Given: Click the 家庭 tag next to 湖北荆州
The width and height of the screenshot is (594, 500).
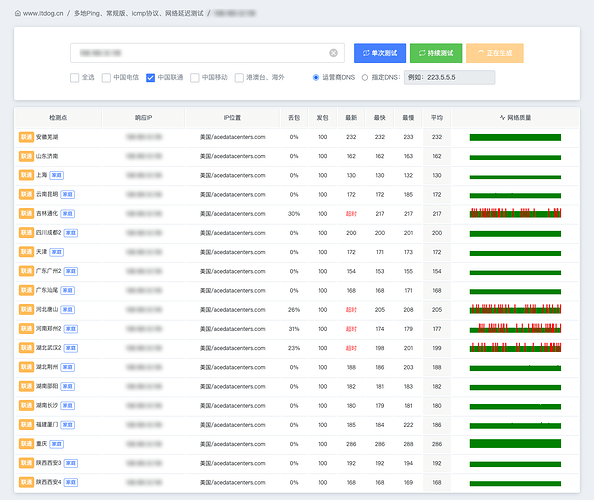Looking at the screenshot, I should tap(67, 367).
